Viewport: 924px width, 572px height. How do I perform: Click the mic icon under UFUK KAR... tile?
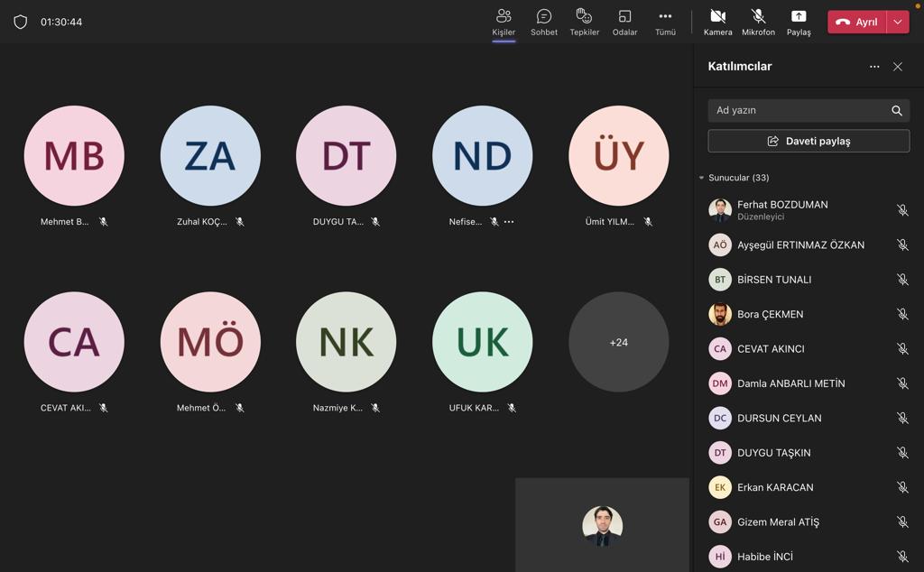tap(513, 408)
